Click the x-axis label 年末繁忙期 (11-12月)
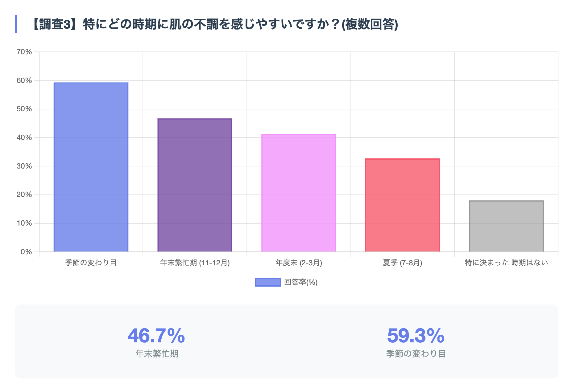572x392 pixels. 195,263
